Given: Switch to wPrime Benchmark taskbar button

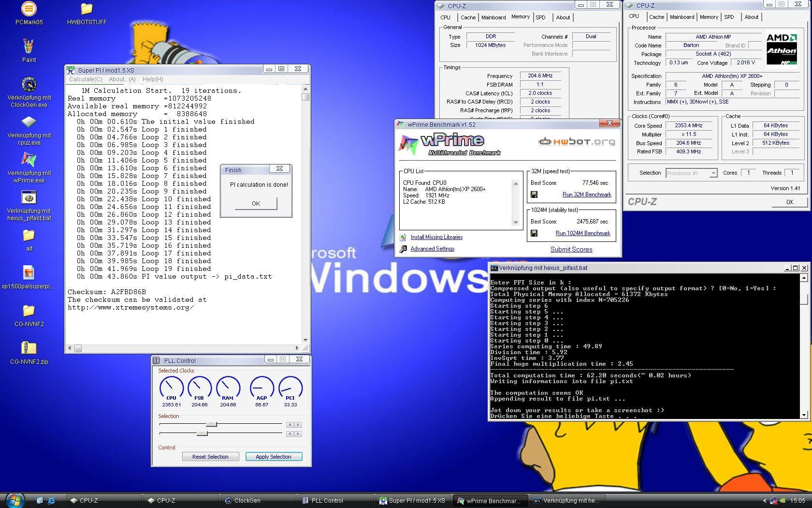Looking at the screenshot, I should tap(491, 501).
